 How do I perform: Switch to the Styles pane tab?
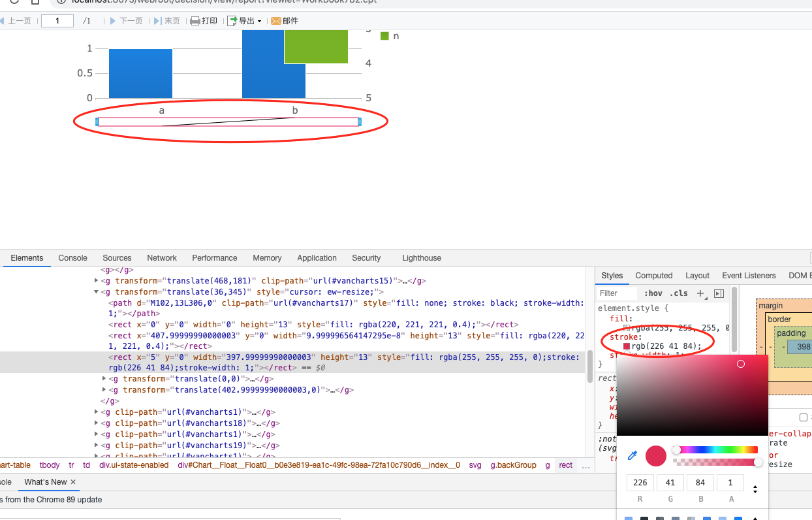pyautogui.click(x=612, y=276)
